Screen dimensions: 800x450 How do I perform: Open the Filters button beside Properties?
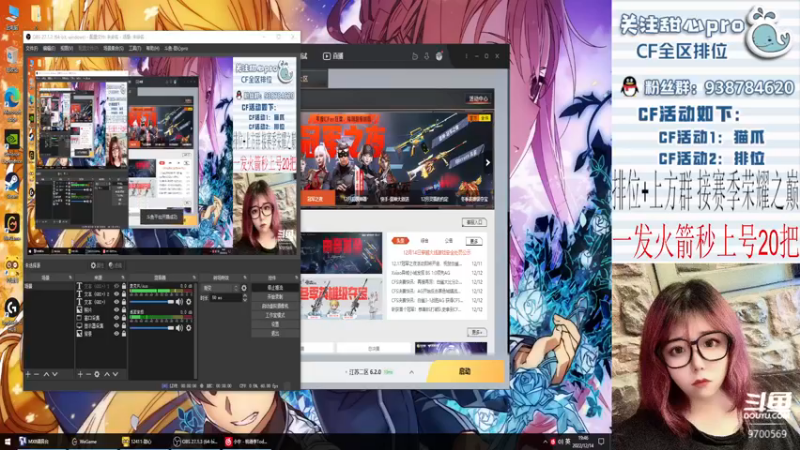point(115,265)
